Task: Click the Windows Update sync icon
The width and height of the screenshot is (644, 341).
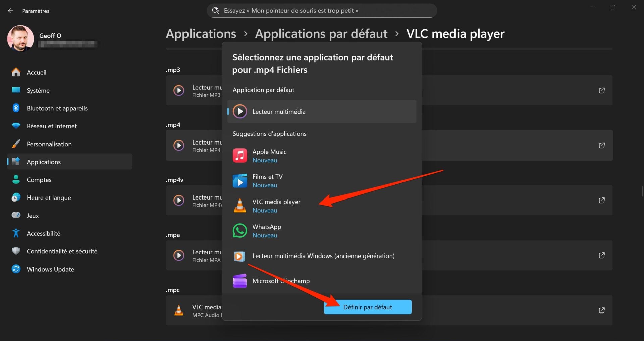Action: pos(16,269)
